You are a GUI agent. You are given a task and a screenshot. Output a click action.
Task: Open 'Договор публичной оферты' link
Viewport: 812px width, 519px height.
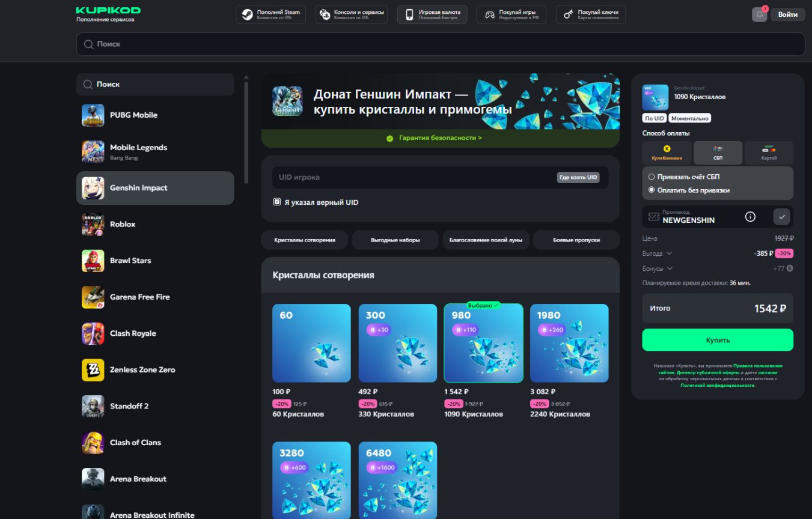(x=708, y=372)
